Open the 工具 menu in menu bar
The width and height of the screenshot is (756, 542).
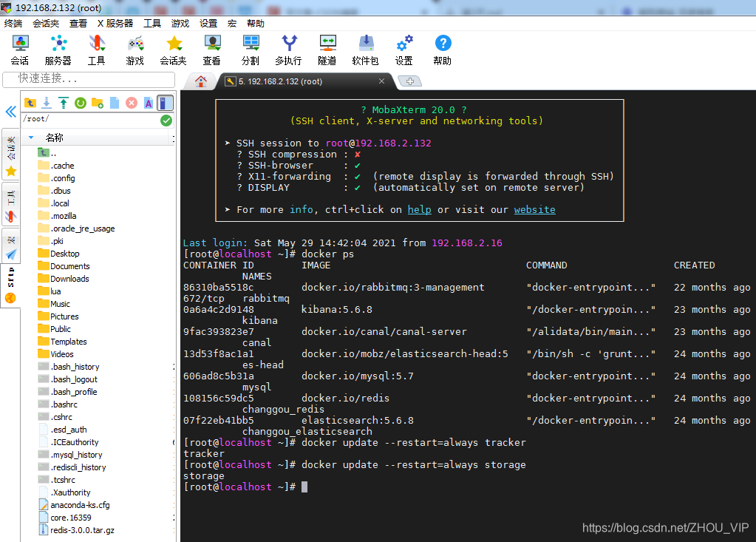pos(152,24)
